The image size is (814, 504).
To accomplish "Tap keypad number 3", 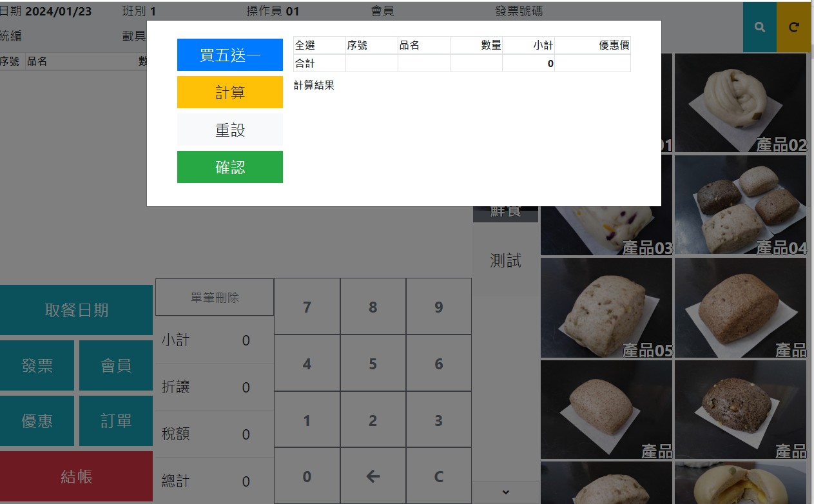I will coord(438,420).
